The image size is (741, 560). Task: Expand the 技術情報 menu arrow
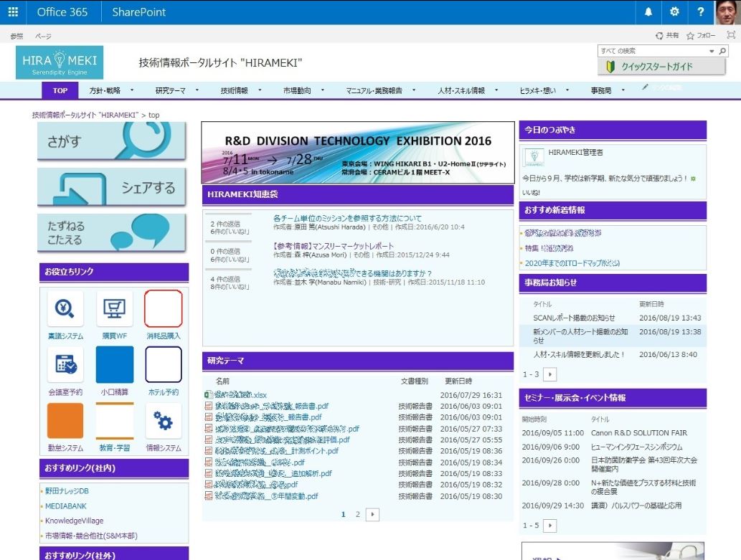pyautogui.click(x=260, y=90)
